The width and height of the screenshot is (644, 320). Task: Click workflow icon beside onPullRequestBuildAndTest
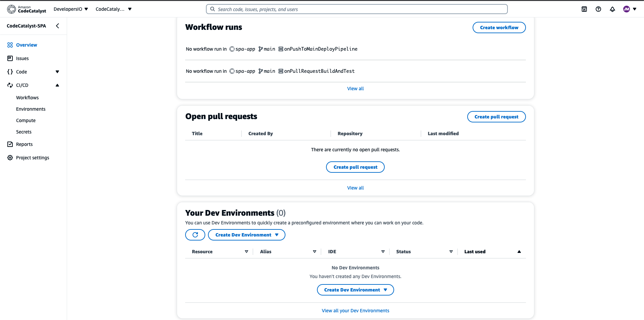[281, 71]
